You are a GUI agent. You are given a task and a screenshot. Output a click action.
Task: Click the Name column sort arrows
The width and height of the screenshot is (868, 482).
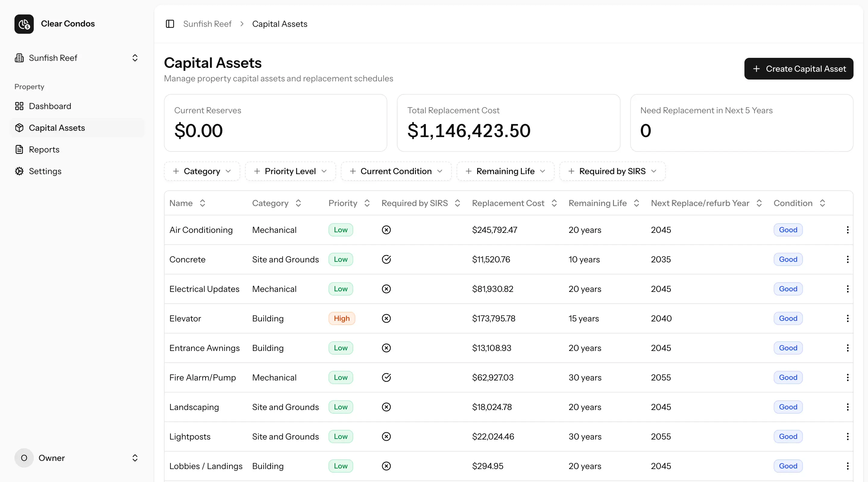pos(202,203)
